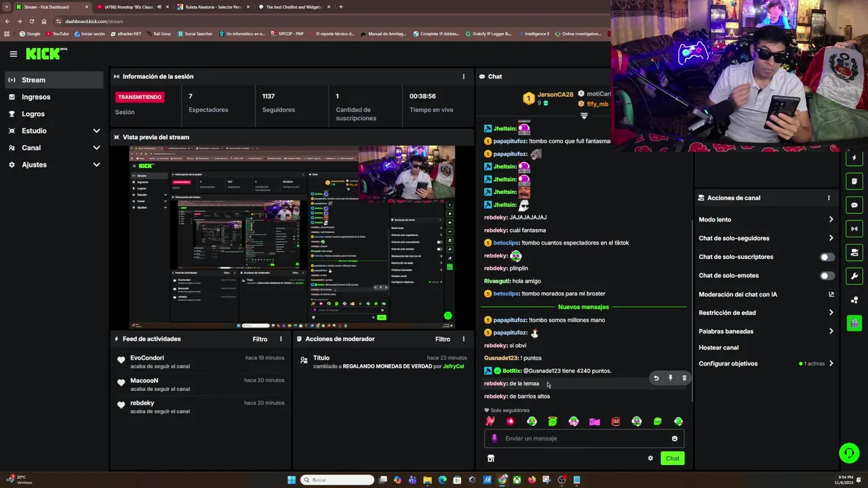868x488 pixels.
Task: Click the broadcast signal icon in right sidebar
Action: click(854, 229)
